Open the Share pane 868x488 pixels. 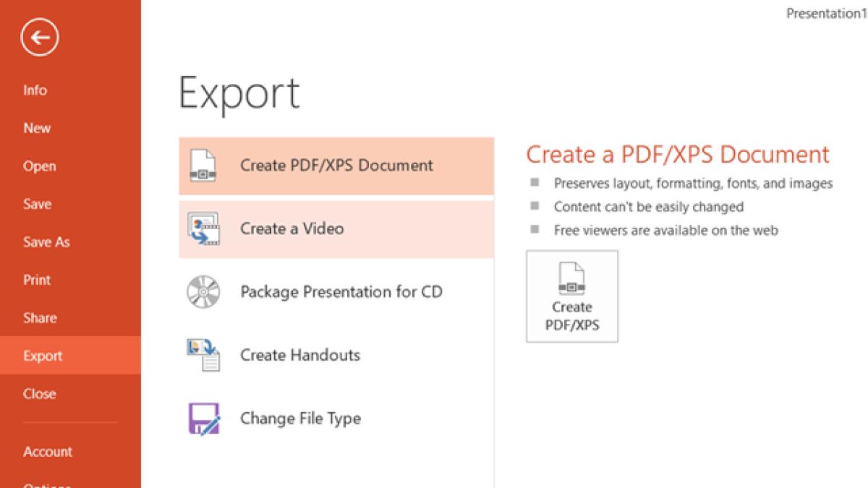[39, 317]
